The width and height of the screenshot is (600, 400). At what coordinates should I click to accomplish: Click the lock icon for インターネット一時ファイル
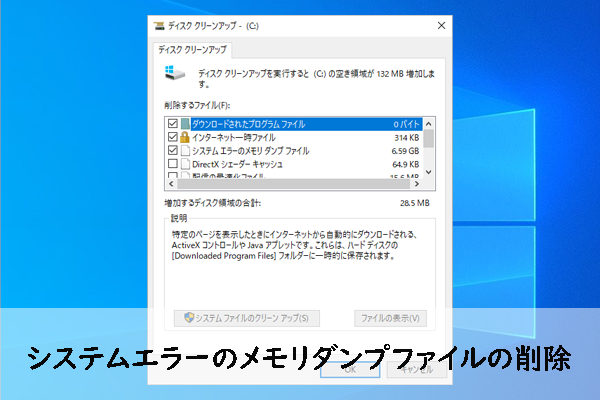click(x=185, y=137)
